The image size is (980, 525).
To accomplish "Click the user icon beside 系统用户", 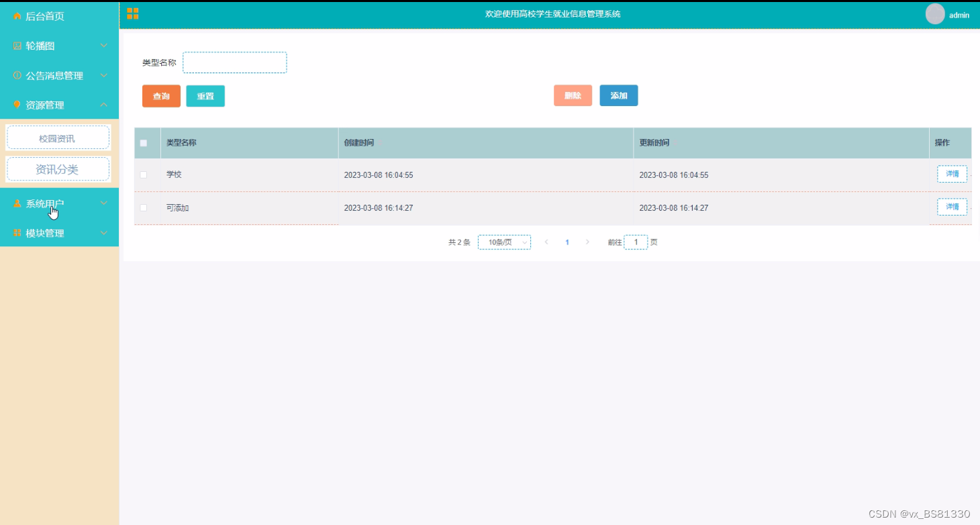I will click(x=17, y=203).
